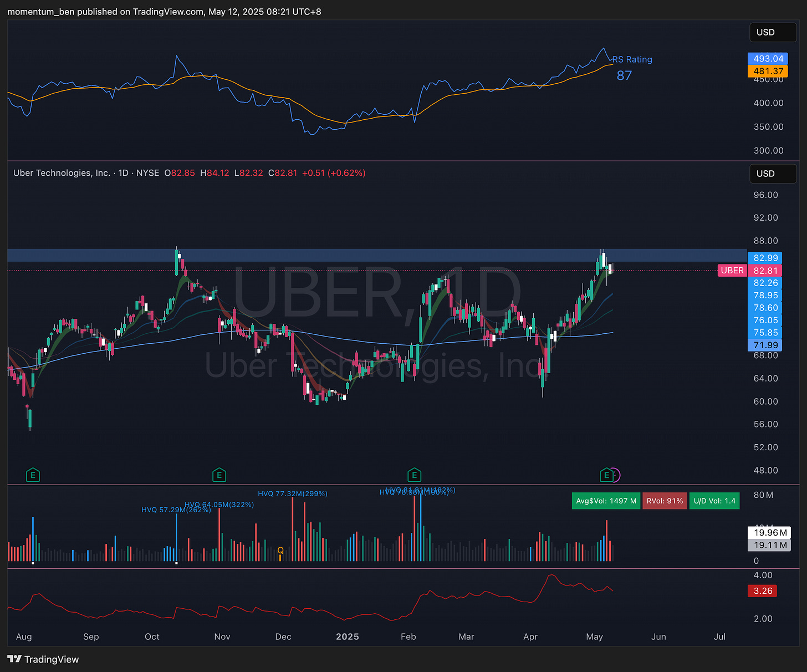Click the RS Rating label

click(632, 59)
